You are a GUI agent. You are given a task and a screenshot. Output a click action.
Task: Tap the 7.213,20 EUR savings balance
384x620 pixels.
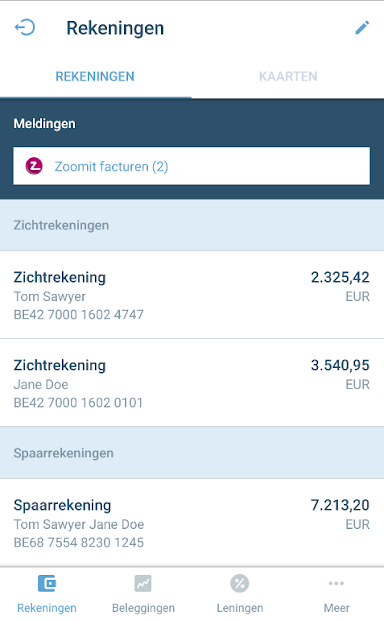(x=340, y=514)
